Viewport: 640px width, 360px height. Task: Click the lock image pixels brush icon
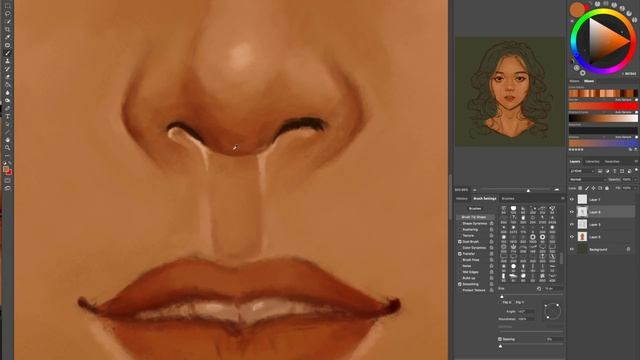pyautogui.click(x=587, y=188)
